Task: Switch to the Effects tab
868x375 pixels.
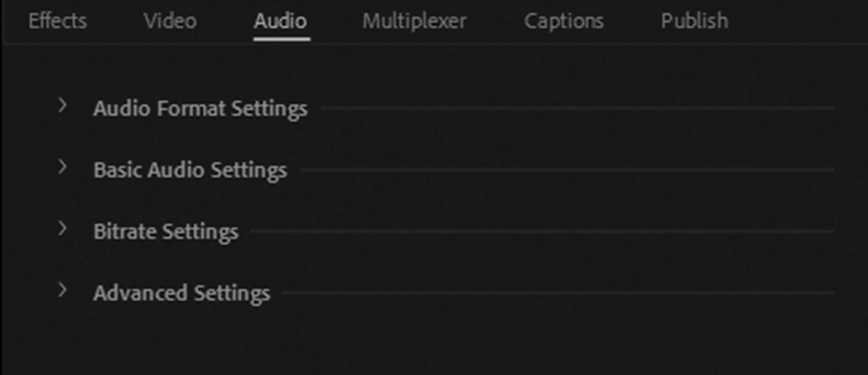Action: pyautogui.click(x=57, y=21)
